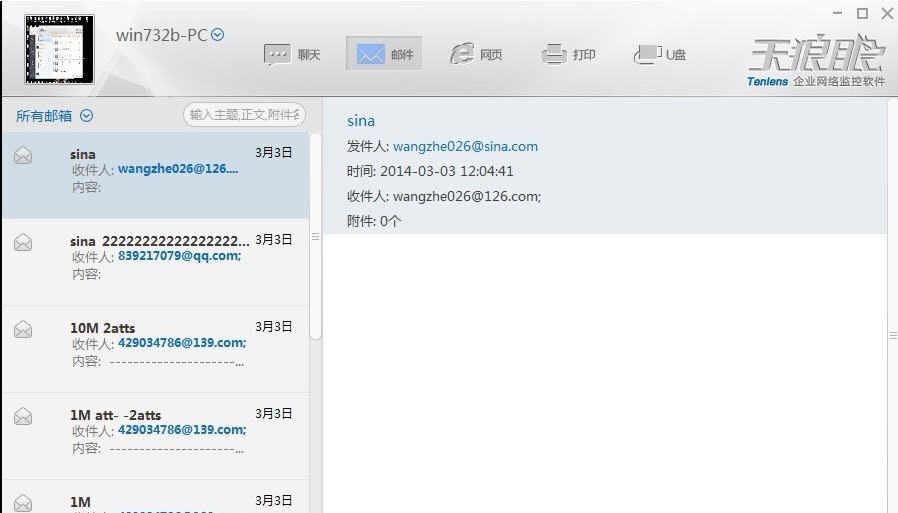Click recipient 429034786@139.com; under 10M 2atts
Screen dimensions: 898x513
(182, 343)
